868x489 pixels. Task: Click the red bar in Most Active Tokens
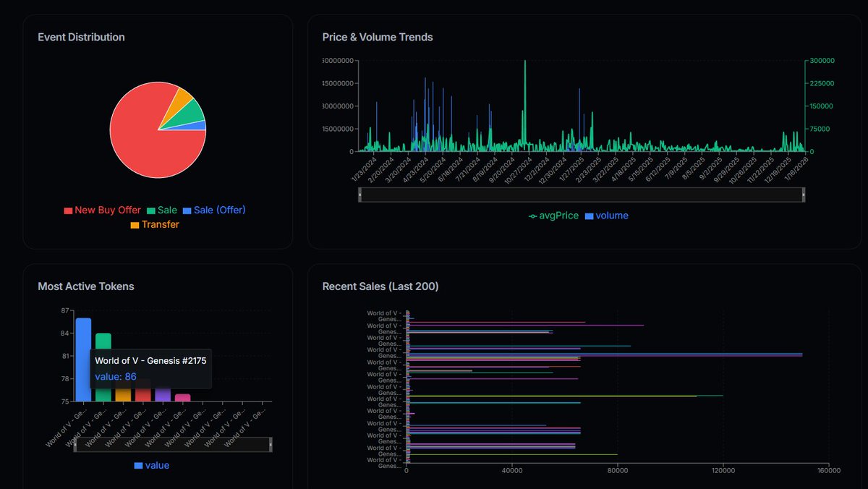(143, 395)
